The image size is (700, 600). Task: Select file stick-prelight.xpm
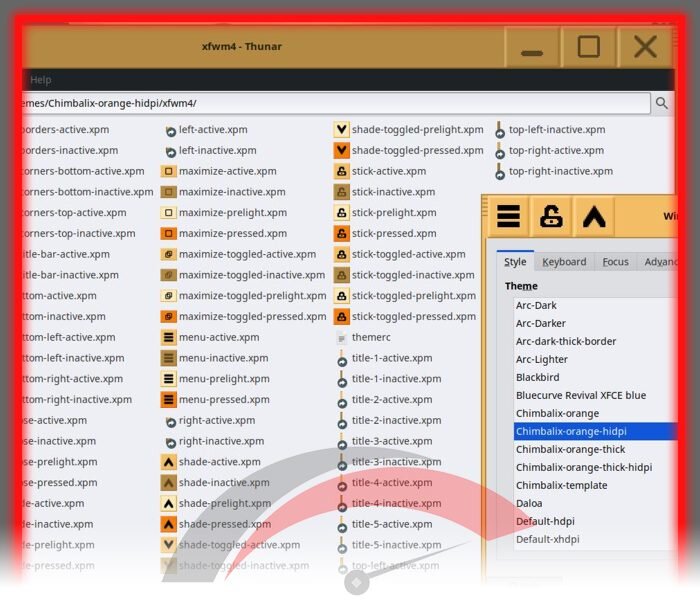click(394, 213)
